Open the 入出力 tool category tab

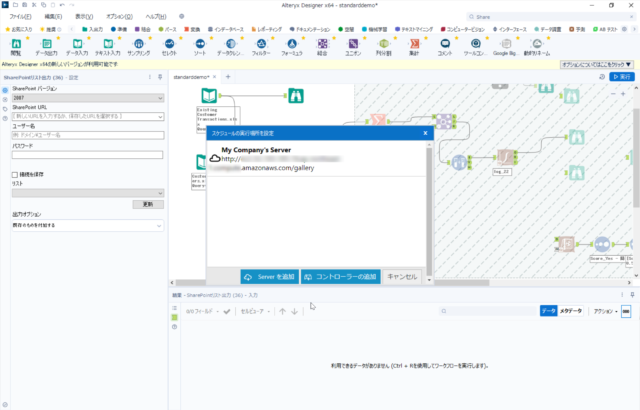(93, 29)
